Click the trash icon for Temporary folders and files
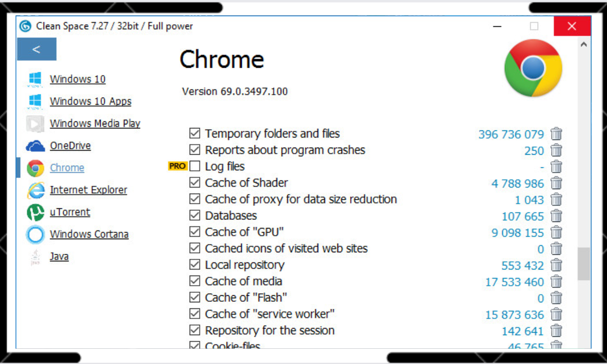607x364 pixels. pyautogui.click(x=556, y=134)
